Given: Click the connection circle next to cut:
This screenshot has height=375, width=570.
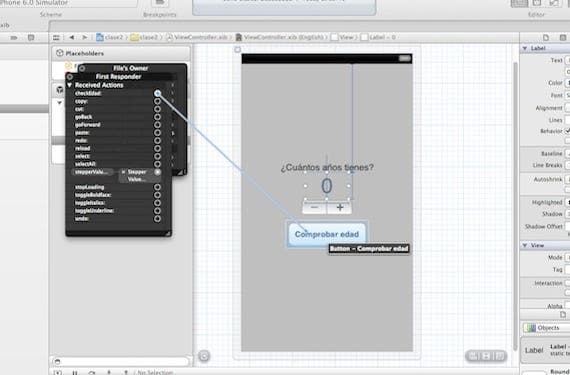Looking at the screenshot, I should point(157,109).
